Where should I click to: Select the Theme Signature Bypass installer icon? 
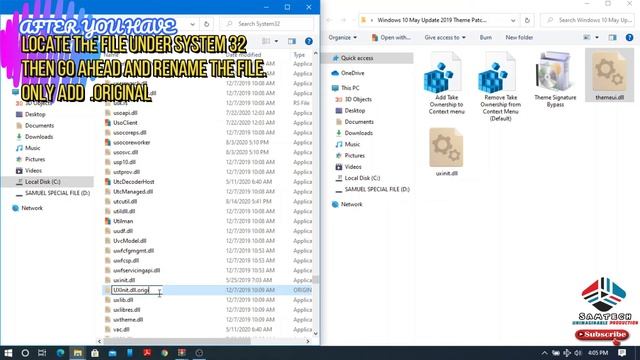555,73
